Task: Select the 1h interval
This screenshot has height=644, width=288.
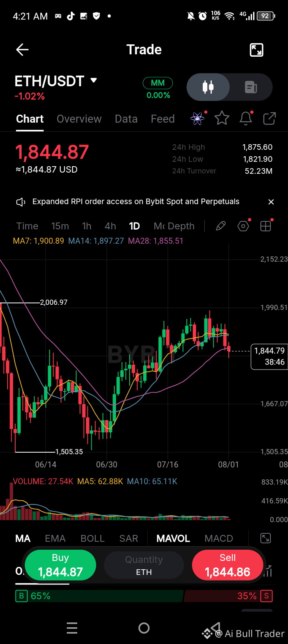Action: pos(87,226)
